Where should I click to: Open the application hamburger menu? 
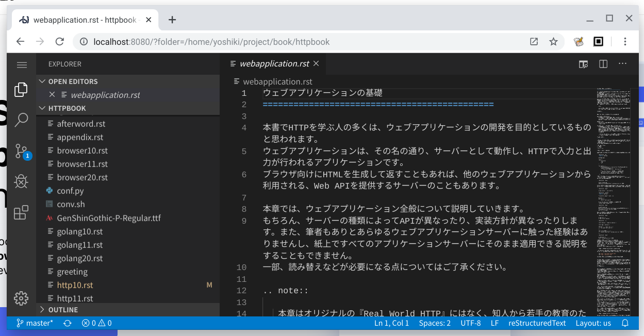pos(22,65)
